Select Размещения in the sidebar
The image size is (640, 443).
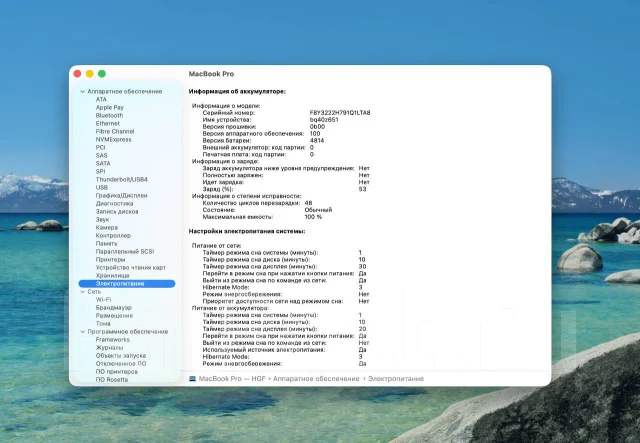[x=114, y=316]
